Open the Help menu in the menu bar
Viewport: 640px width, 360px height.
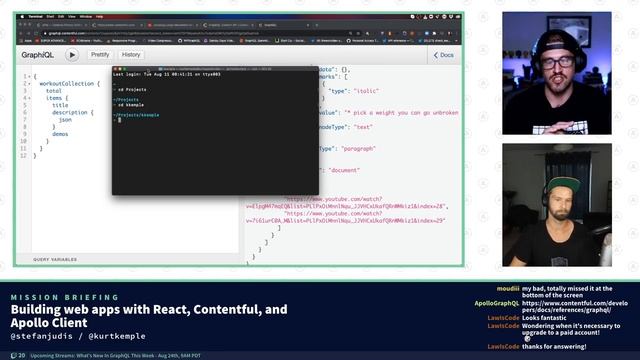tap(100, 17)
